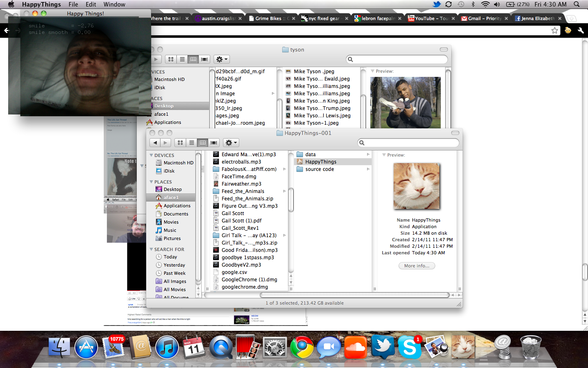Open the File menu
Image resolution: width=588 pixels, height=368 pixels.
(73, 4)
